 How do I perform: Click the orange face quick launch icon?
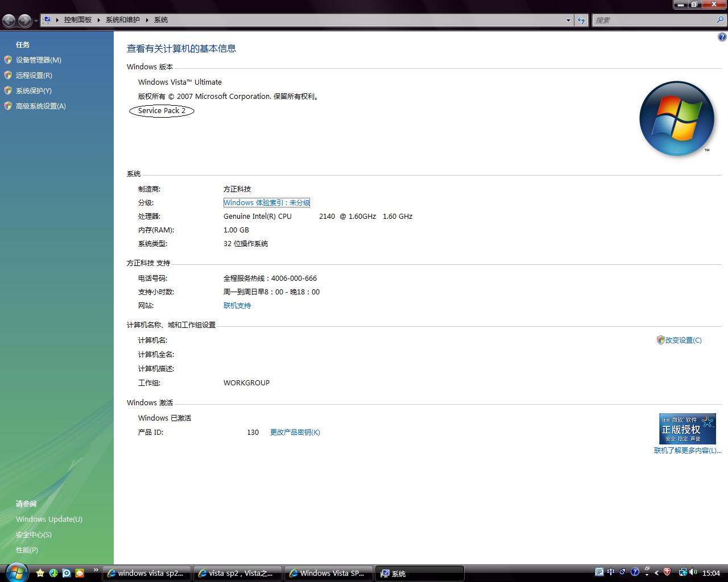pos(80,573)
